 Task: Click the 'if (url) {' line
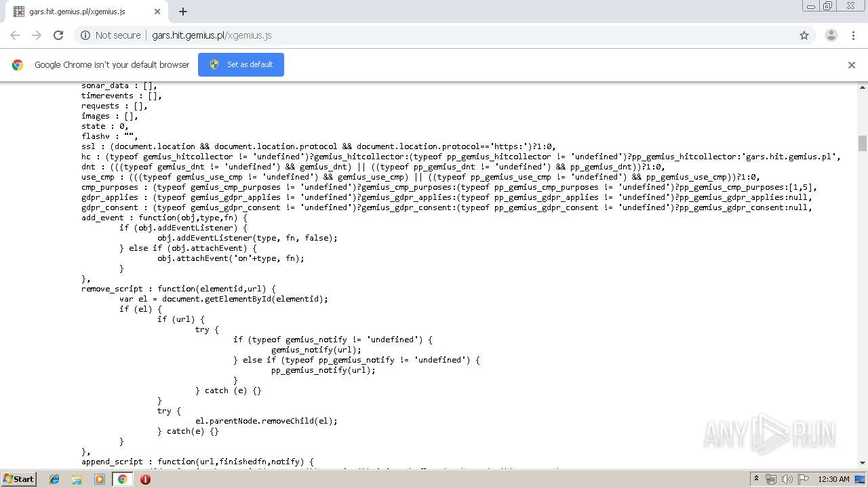181,319
